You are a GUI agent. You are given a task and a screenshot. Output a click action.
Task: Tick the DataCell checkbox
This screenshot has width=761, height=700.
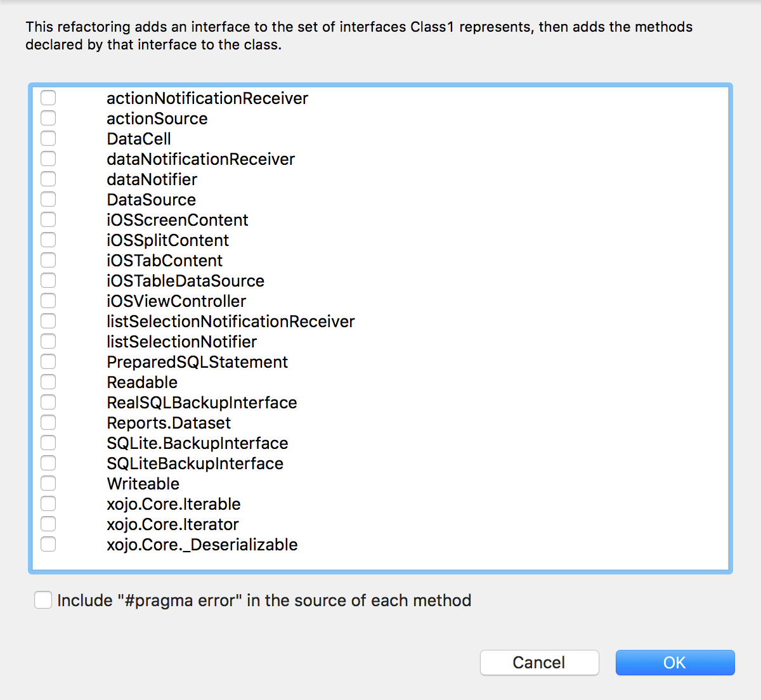coord(48,138)
